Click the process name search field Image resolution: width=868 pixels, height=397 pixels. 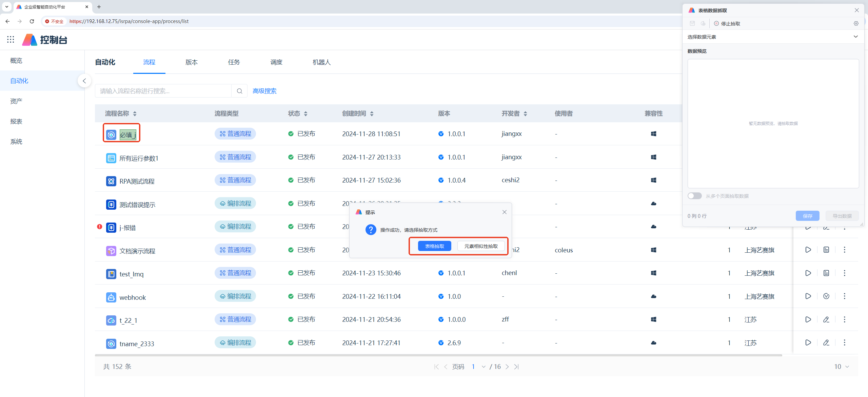163,91
